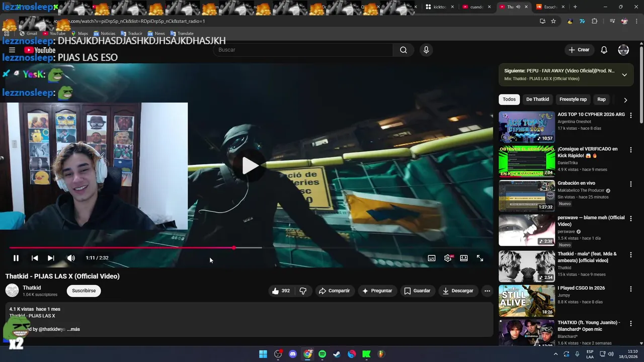Expand description with ...más
The image size is (644, 362).
click(x=73, y=329)
